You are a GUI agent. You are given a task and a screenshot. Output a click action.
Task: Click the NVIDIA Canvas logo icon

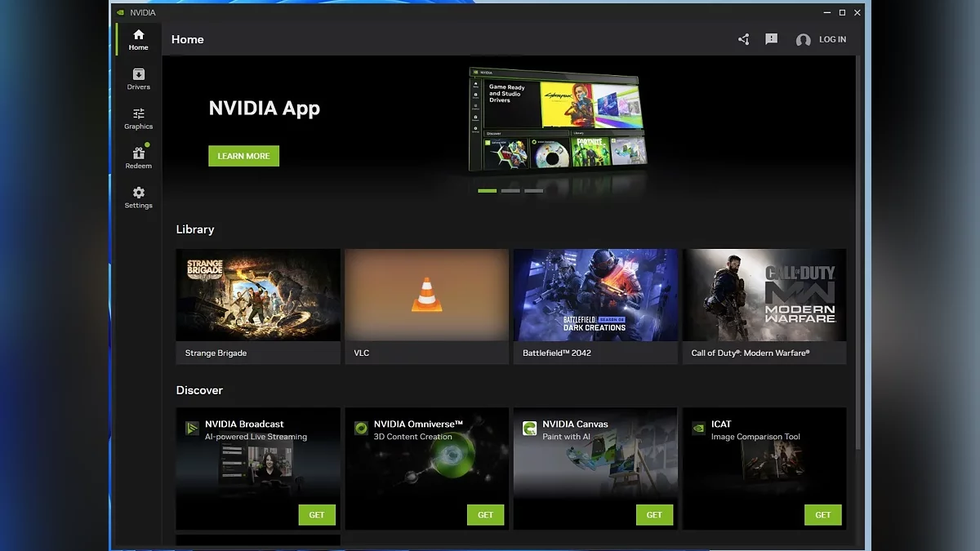pos(530,428)
